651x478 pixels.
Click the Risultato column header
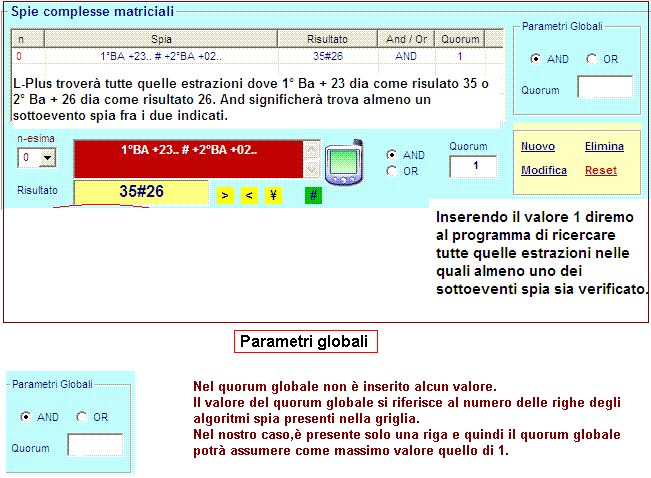[328, 39]
